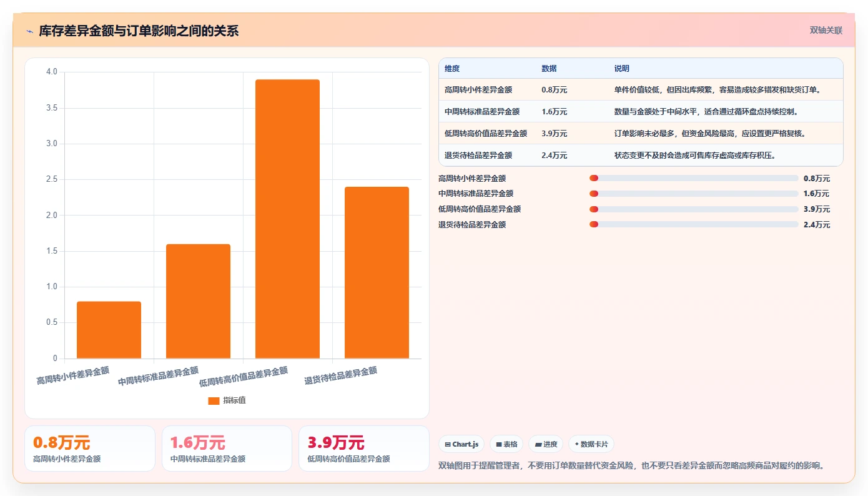Image resolution: width=868 pixels, height=496 pixels.
Task: Click the 双轴关联 label in header
Action: tap(826, 31)
